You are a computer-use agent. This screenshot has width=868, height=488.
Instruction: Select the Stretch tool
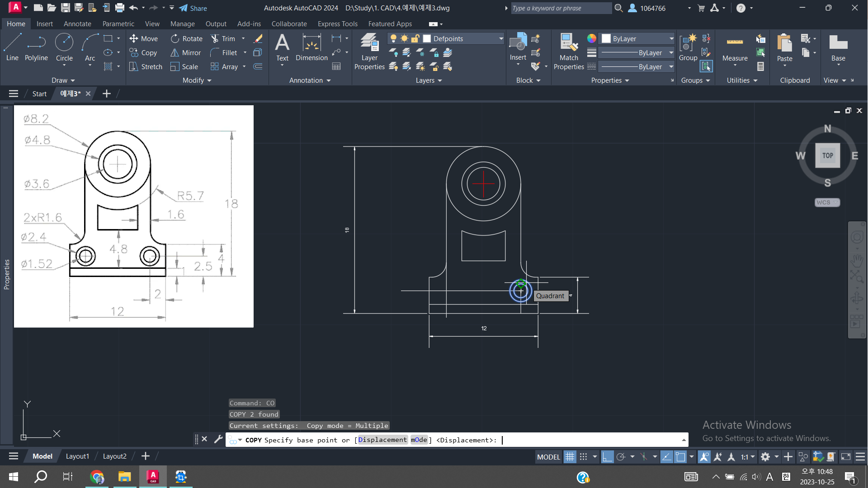pos(146,67)
